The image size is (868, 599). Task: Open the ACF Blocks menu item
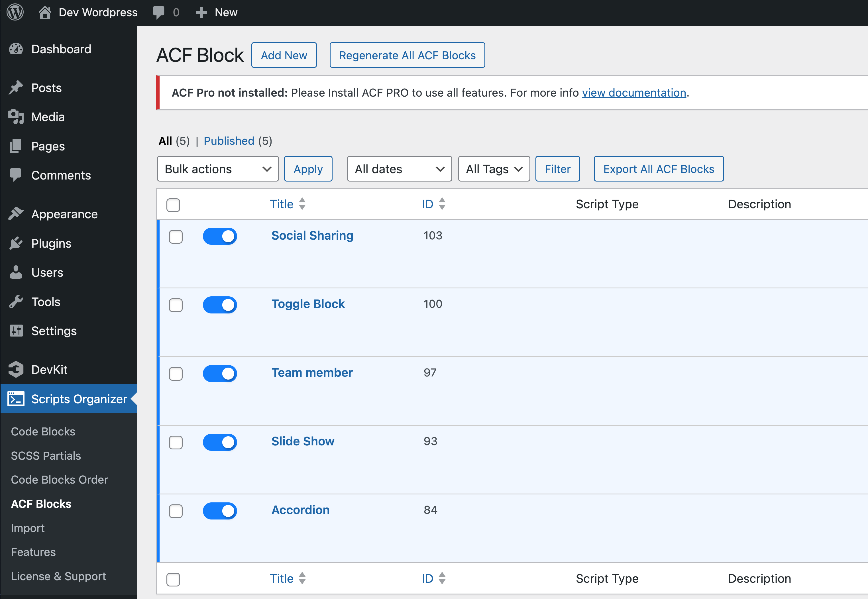[41, 503]
